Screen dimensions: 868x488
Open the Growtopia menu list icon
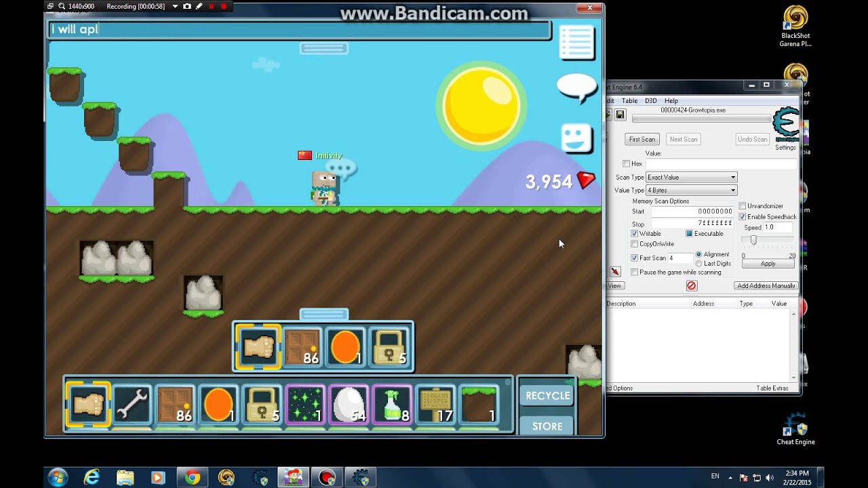click(576, 42)
